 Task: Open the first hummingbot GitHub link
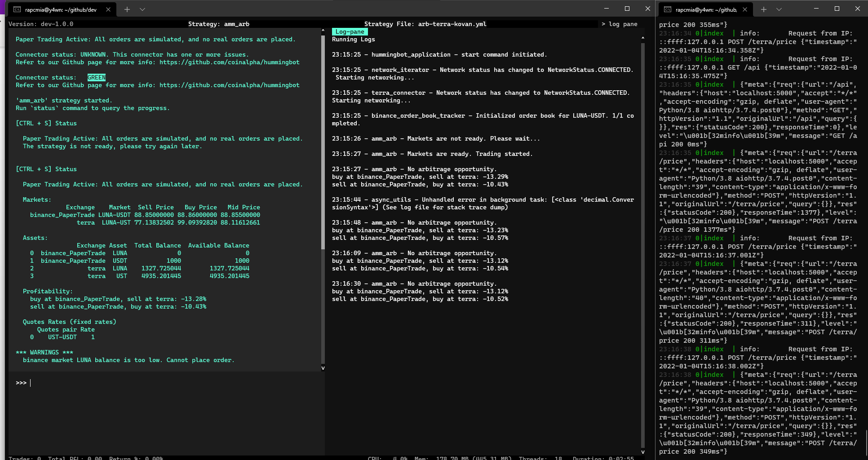pos(229,62)
